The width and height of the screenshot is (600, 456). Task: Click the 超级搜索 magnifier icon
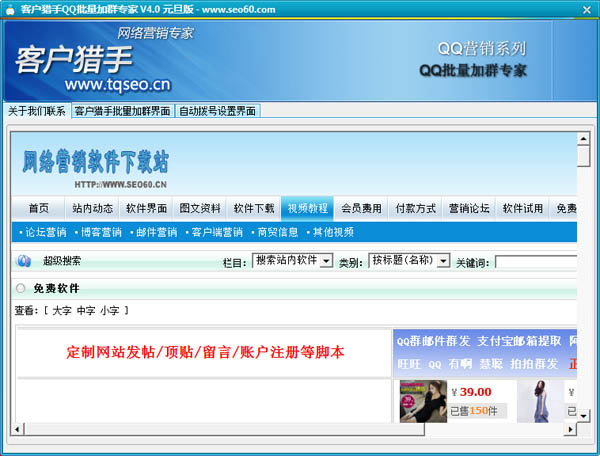tap(24, 262)
